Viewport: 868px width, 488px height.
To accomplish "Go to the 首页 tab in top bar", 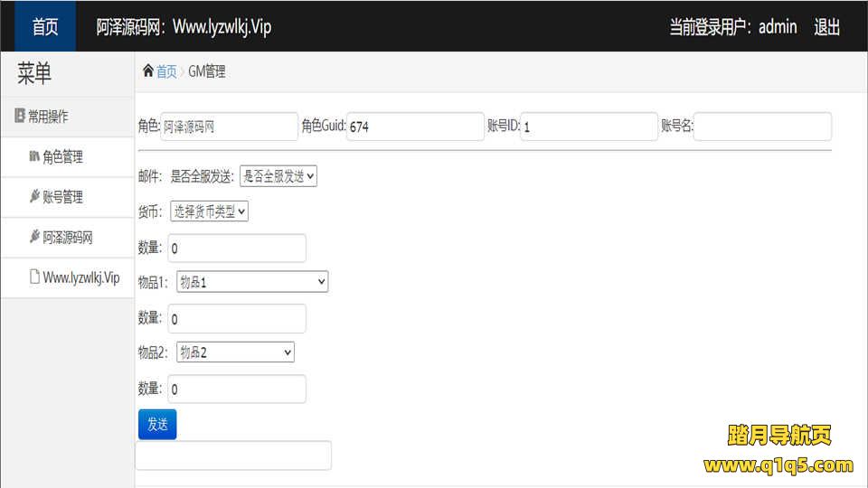I will coord(45,26).
